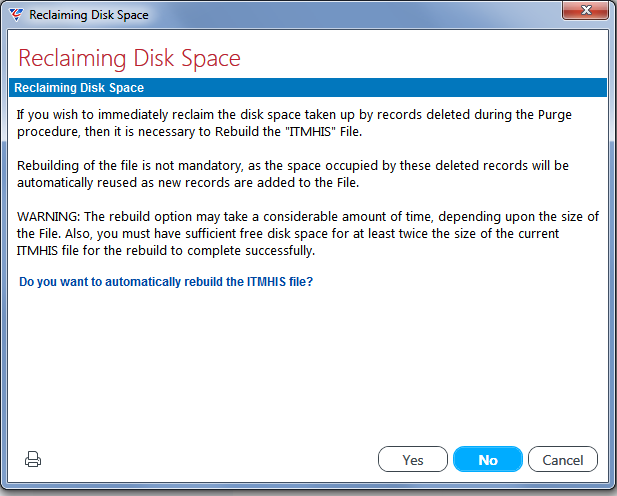The image size is (617, 496).
Task: Click the word WARNING in the third paragraph
Action: coord(48,217)
